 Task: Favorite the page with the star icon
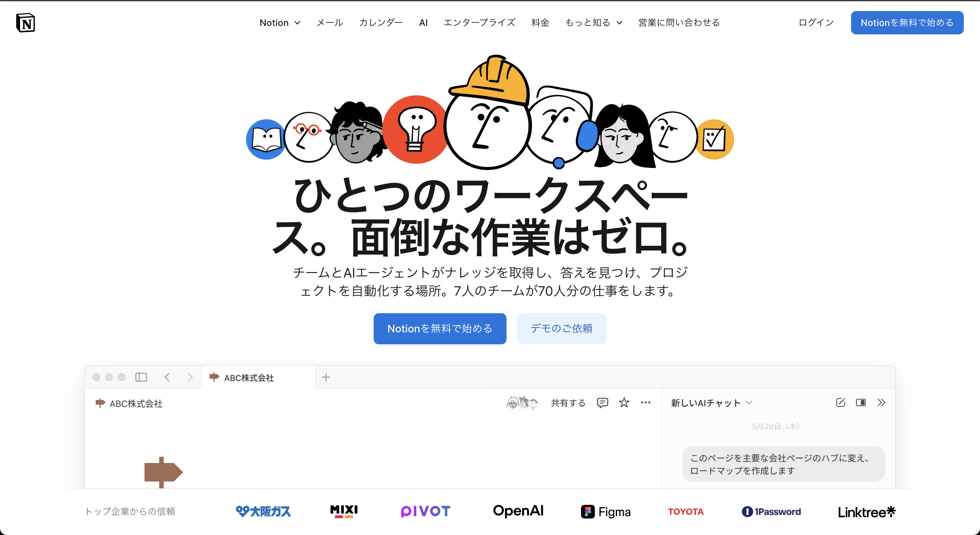(624, 403)
